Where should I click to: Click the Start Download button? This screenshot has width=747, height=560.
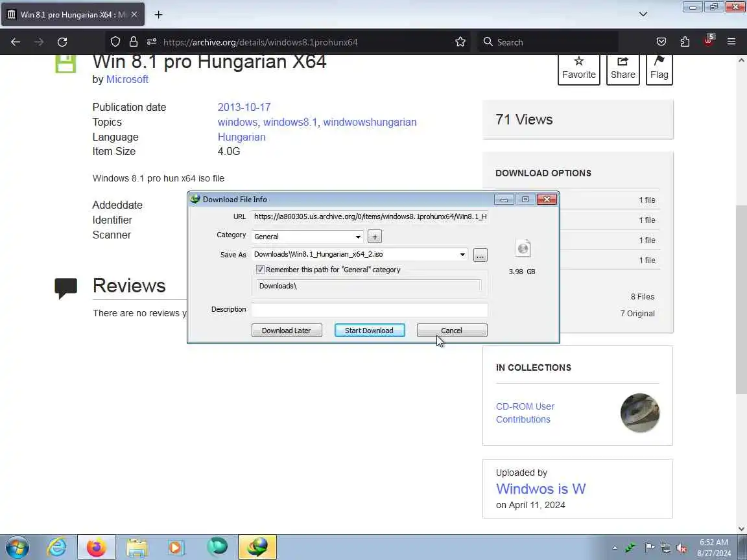370,331
